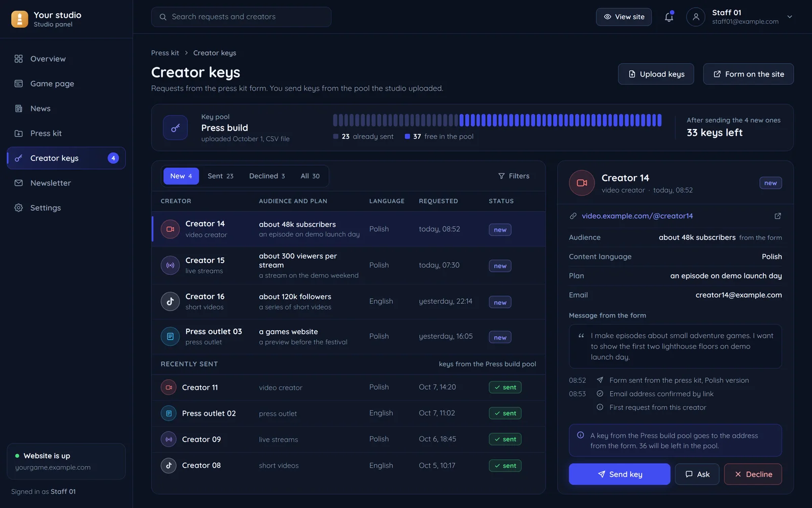Click the Creator 14 video camera row icon

[x=171, y=229]
